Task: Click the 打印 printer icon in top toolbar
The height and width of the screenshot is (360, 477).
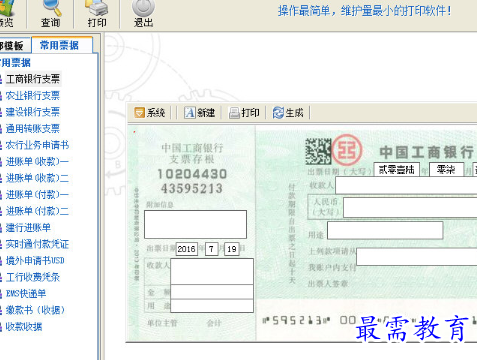Action: pyautogui.click(x=97, y=8)
